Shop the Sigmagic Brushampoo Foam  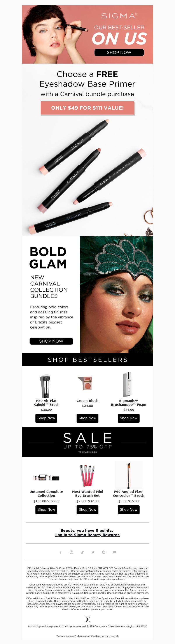tap(129, 418)
